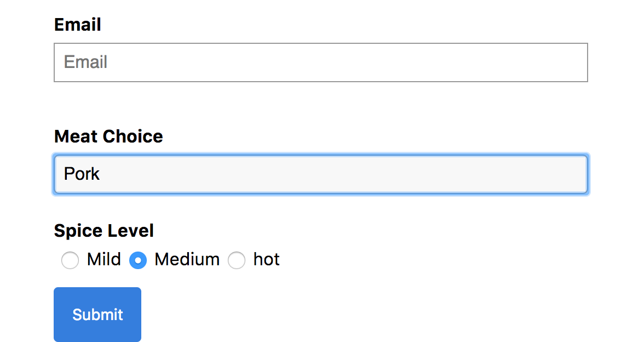Click the Meat Choice label

tap(108, 136)
